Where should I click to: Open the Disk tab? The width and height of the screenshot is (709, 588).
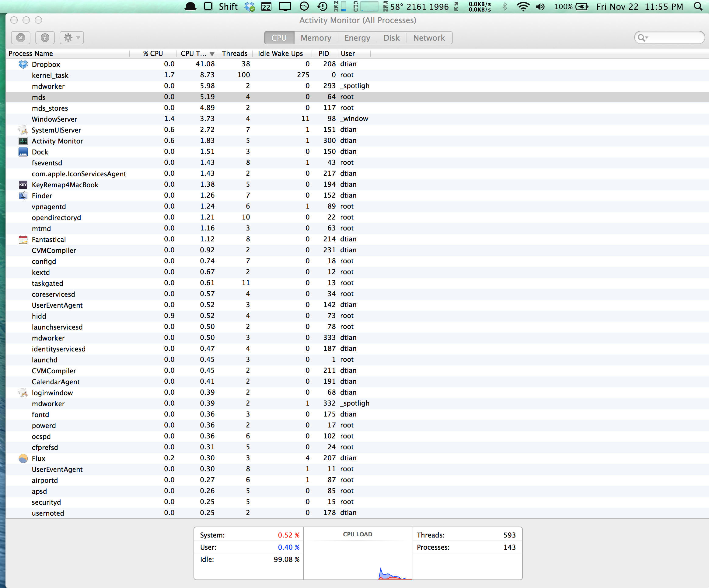(391, 38)
